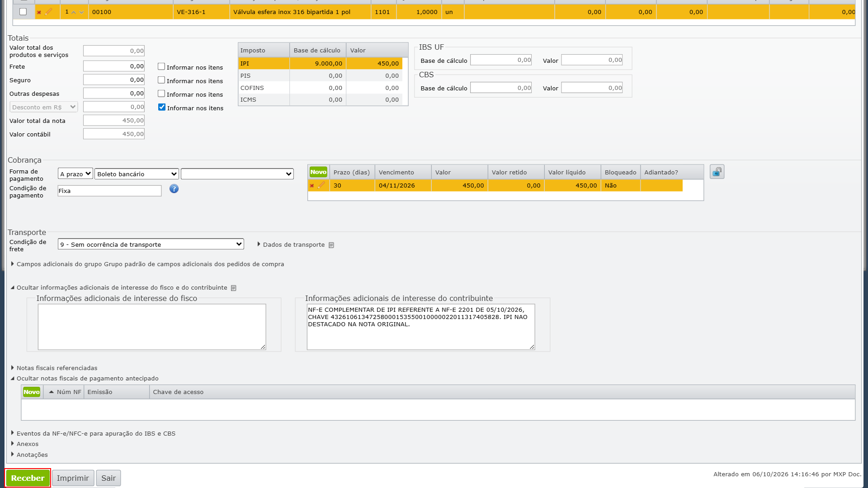Click the Frete value field
Viewport: 868px width, 488px height.
pyautogui.click(x=114, y=66)
